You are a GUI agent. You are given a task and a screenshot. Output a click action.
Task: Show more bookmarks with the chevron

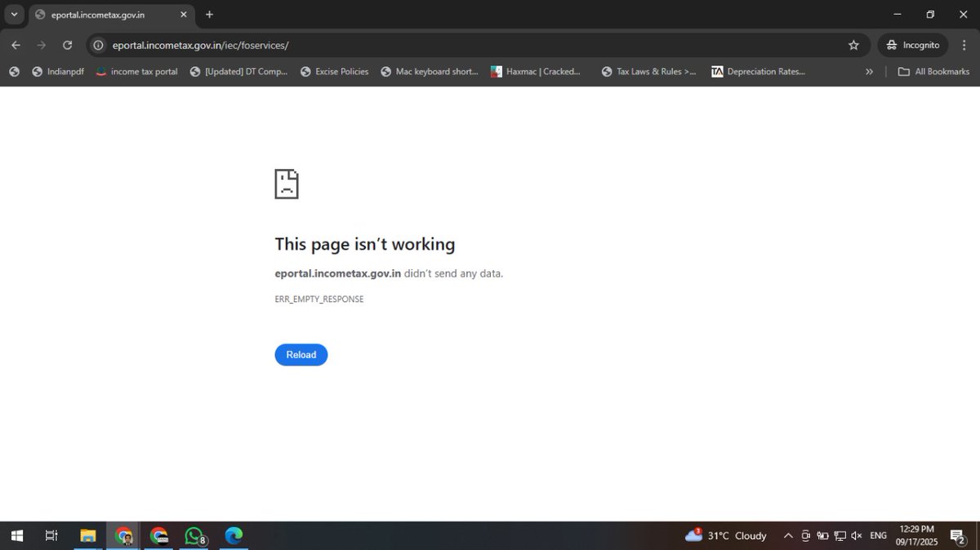click(x=868, y=71)
